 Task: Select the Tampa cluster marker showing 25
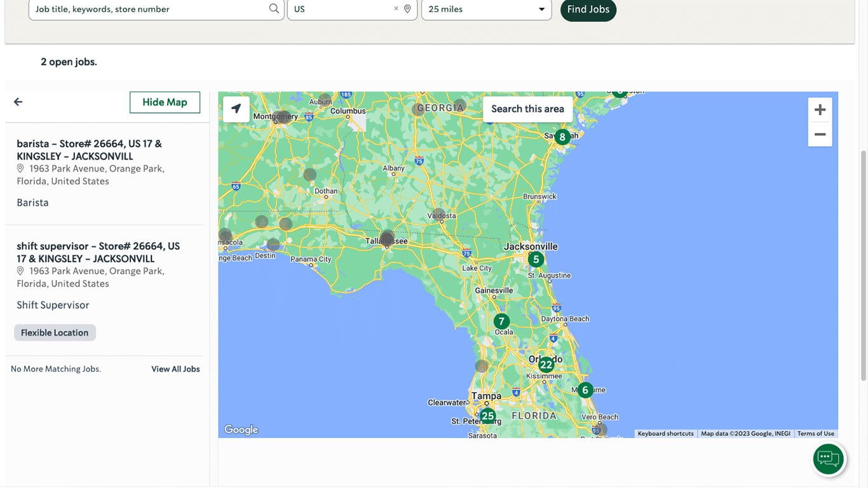[x=487, y=416]
